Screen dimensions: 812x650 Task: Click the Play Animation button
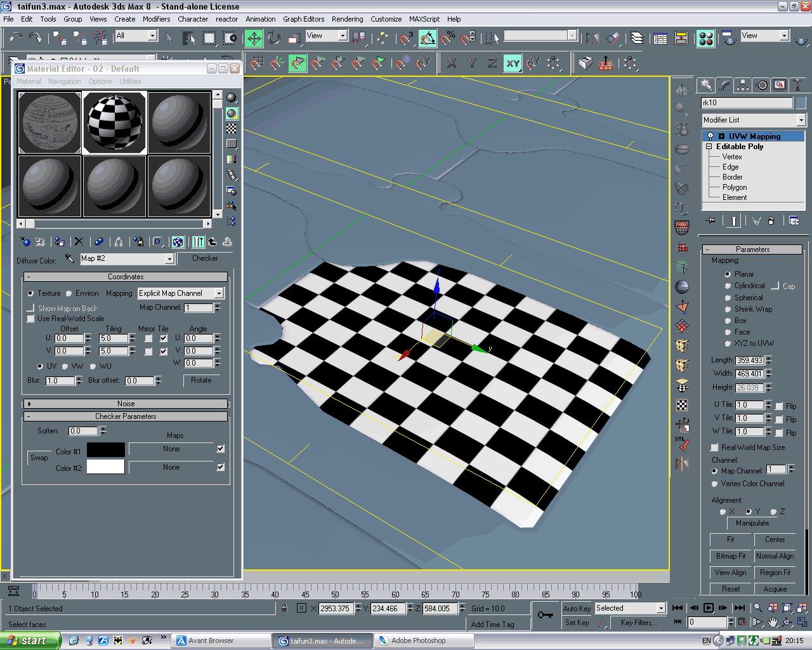pos(709,607)
